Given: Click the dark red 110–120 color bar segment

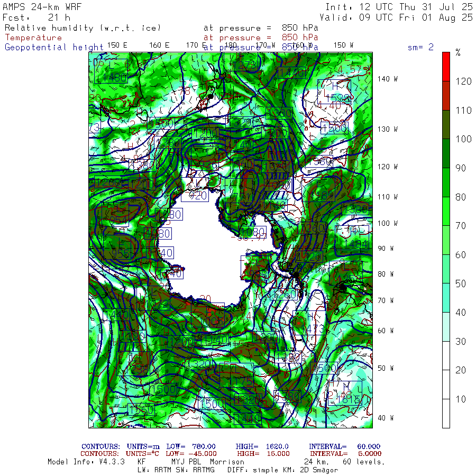Looking at the screenshot, I should [446, 96].
